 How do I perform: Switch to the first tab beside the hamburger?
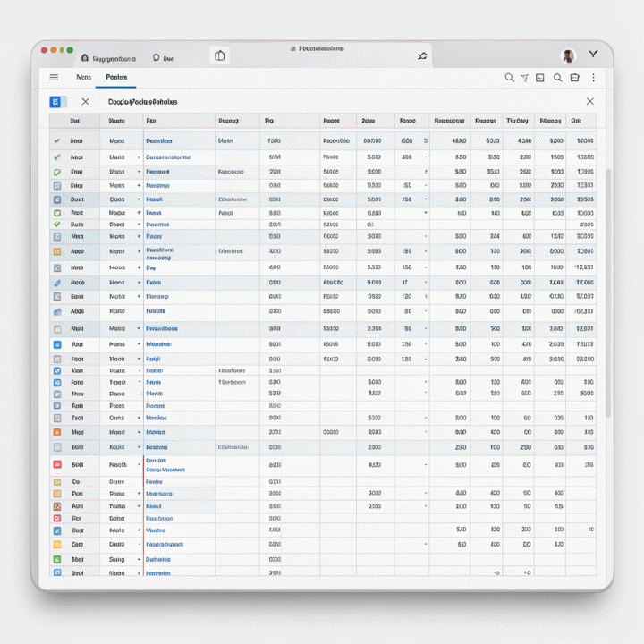84,77
